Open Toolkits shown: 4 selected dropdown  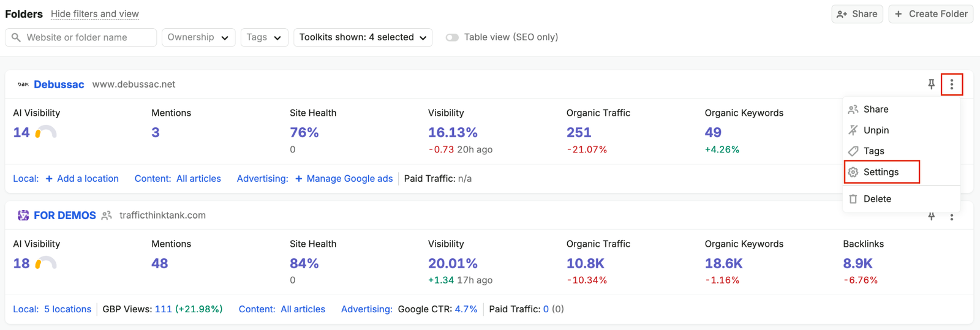[363, 37]
